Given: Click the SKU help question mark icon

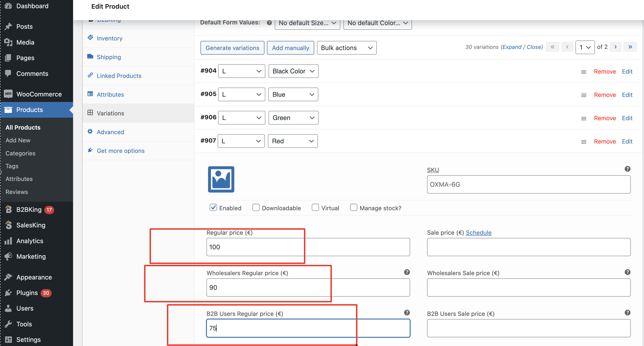Looking at the screenshot, I should point(627,169).
